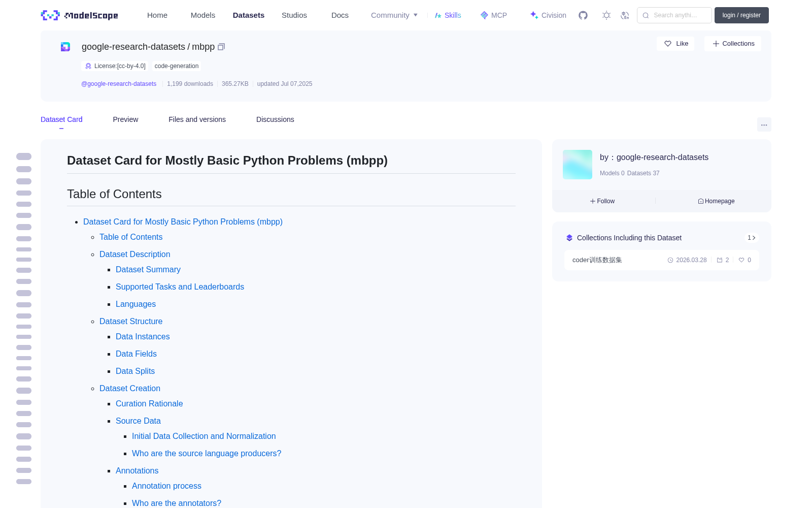Focus the search input field
Screen dimensions: 812x508
coord(674,15)
